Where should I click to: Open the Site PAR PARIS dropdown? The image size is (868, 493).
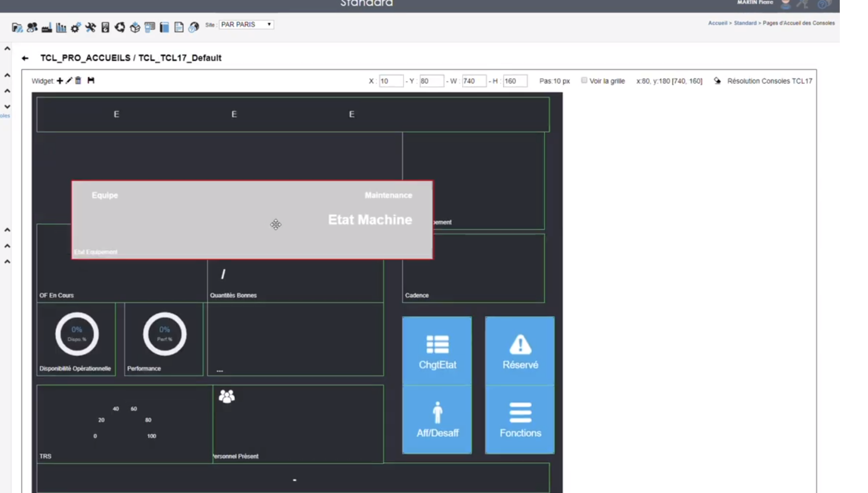246,24
